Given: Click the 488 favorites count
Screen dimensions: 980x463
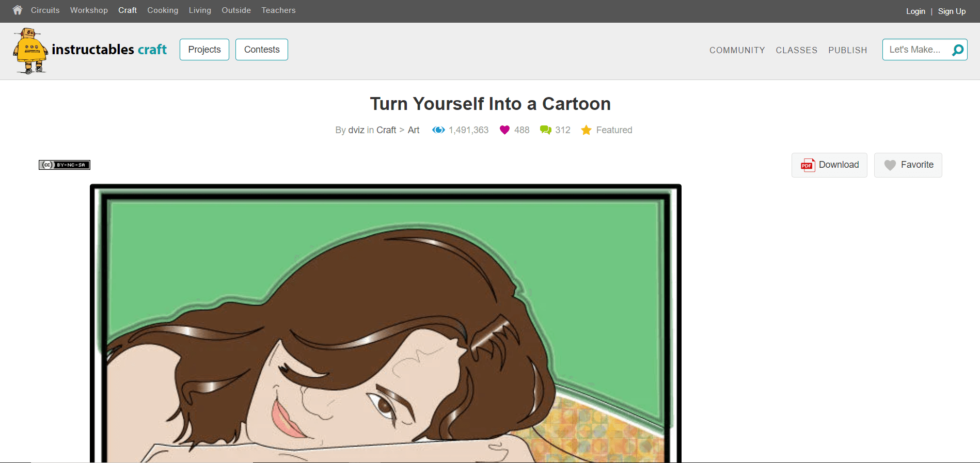Looking at the screenshot, I should [x=521, y=130].
